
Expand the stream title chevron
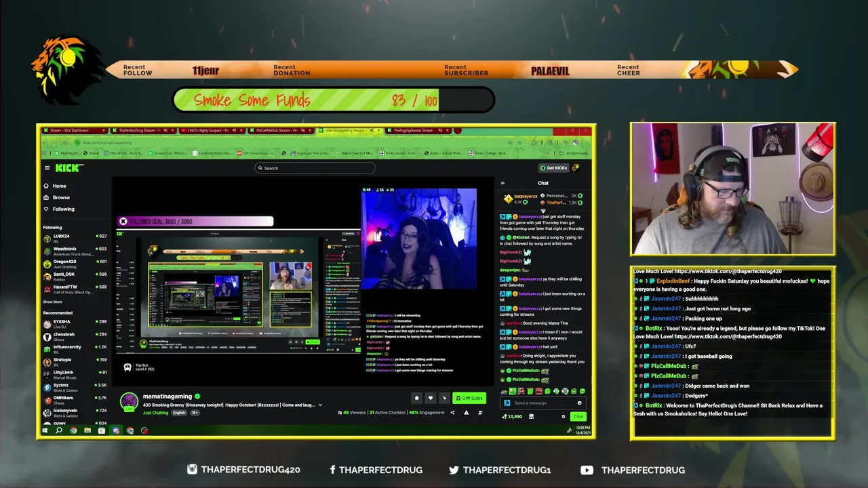click(320, 405)
